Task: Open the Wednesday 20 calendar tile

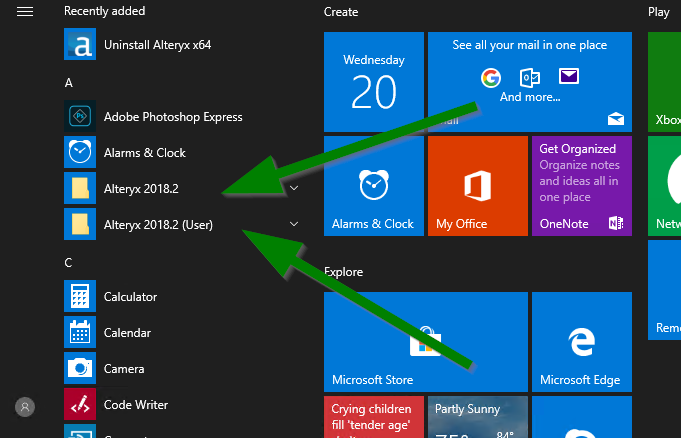Action: (x=374, y=82)
